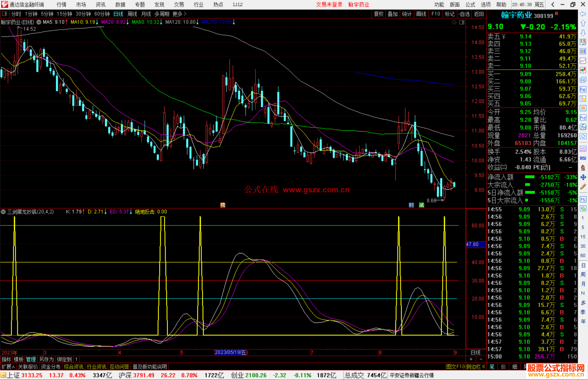Collapse the 侧边栏 side panel
The width and height of the screenshot is (588, 380).
click(x=476, y=367)
